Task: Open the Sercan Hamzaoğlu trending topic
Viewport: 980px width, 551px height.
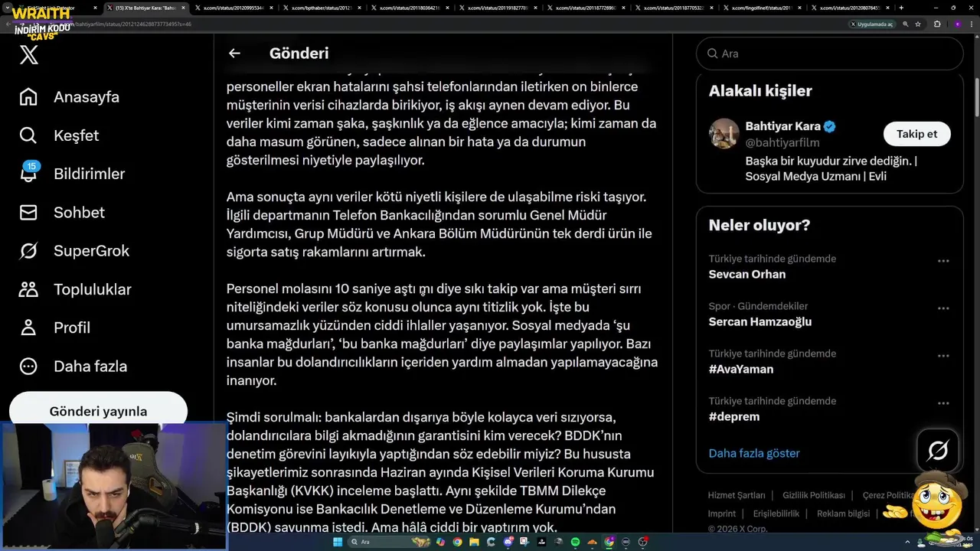Action: (760, 321)
